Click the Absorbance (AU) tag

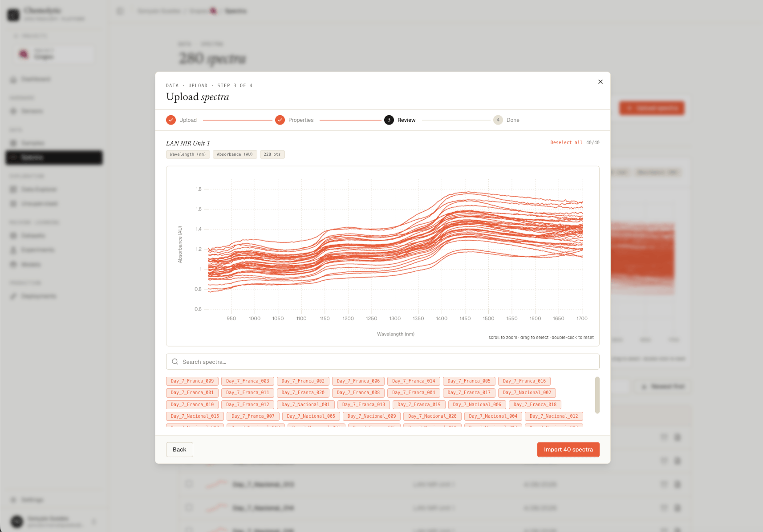(235, 154)
